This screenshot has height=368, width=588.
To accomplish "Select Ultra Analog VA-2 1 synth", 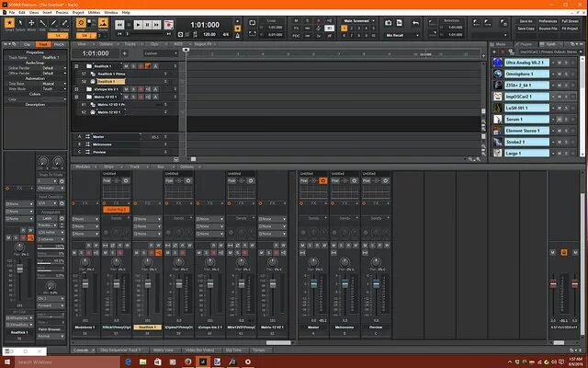I will [x=526, y=63].
